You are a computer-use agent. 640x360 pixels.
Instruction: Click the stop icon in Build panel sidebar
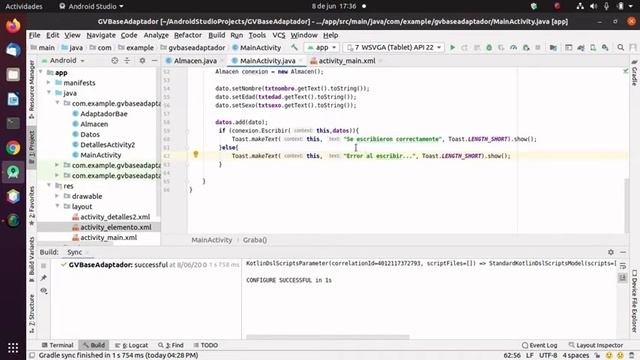(x=44, y=266)
